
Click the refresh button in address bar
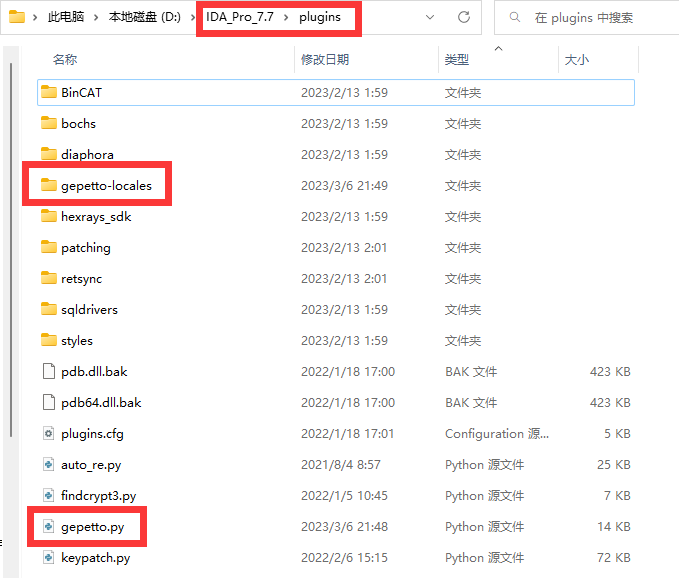click(464, 18)
